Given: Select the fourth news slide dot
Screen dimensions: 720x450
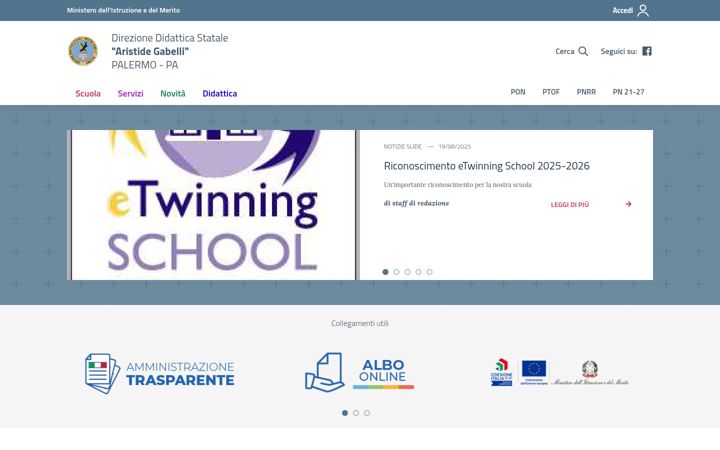Looking at the screenshot, I should (x=418, y=272).
